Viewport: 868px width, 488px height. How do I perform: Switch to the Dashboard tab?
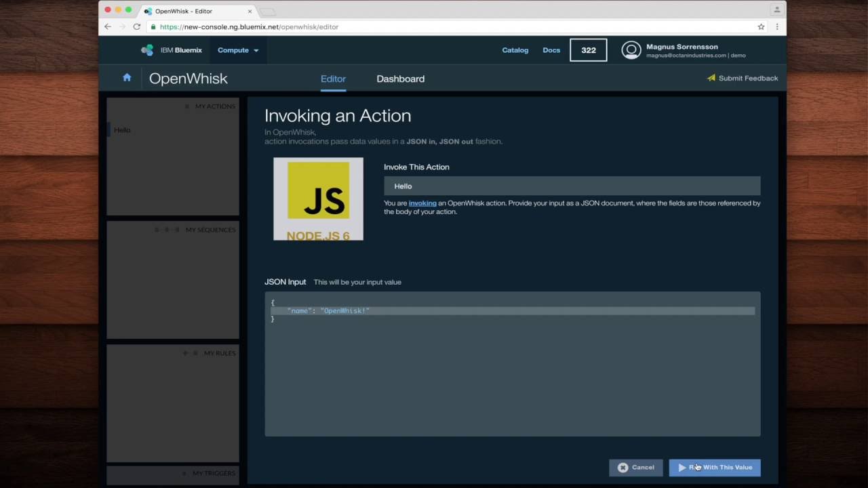401,79
